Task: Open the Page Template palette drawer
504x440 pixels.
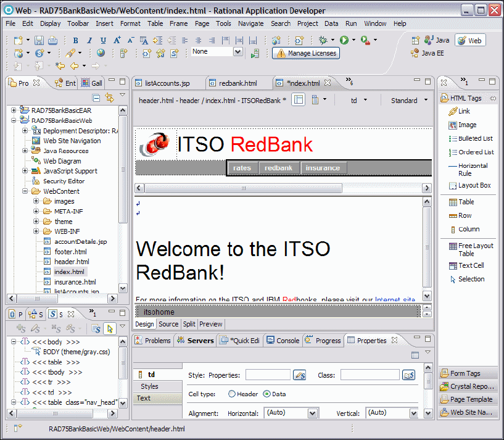Action: pyautogui.click(x=468, y=399)
